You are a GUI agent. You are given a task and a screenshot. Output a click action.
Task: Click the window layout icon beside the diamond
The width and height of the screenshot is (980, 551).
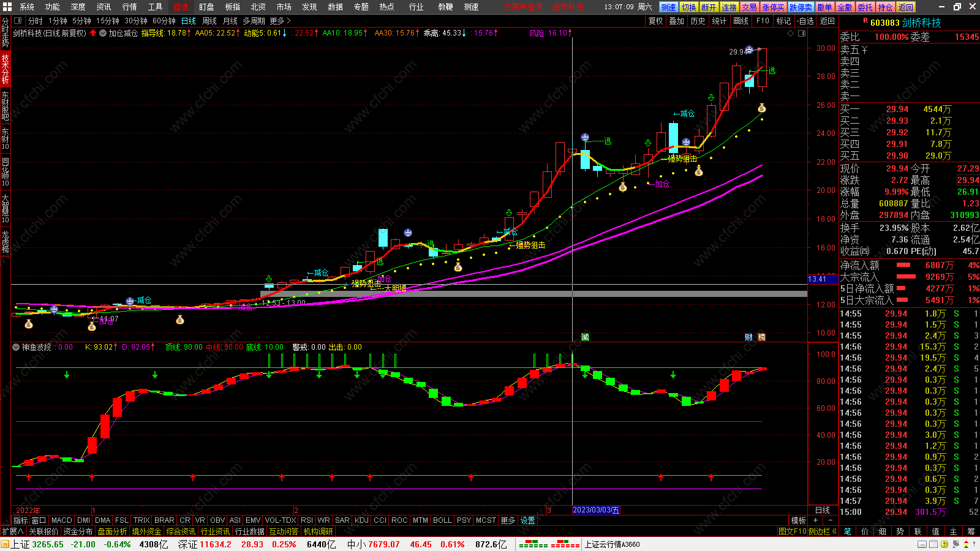802,33
